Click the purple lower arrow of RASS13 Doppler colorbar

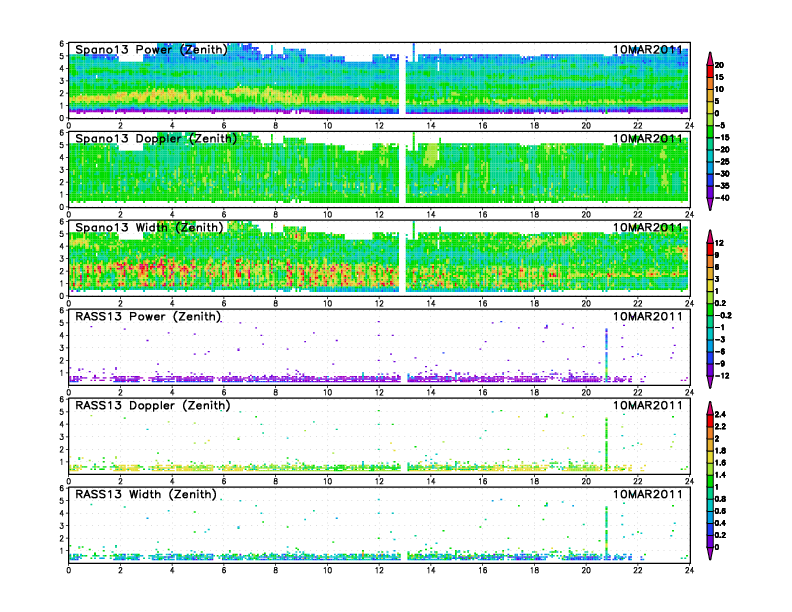pyautogui.click(x=710, y=553)
